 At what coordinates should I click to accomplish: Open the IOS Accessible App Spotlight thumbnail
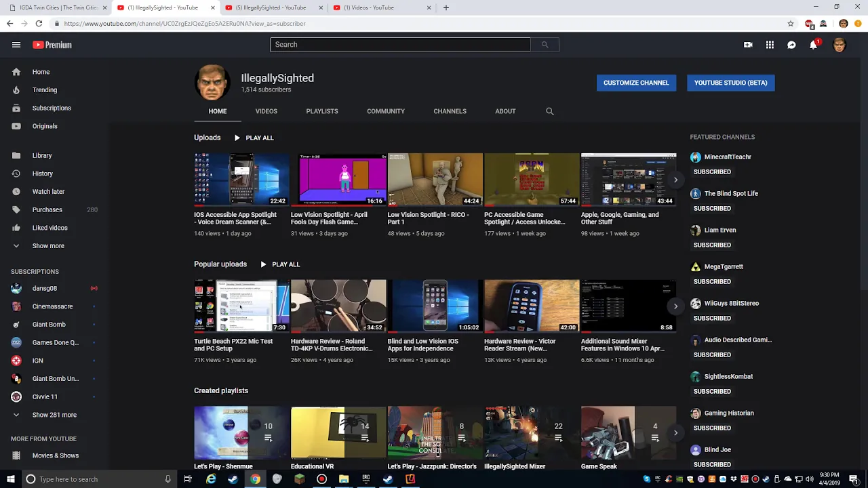(241, 180)
